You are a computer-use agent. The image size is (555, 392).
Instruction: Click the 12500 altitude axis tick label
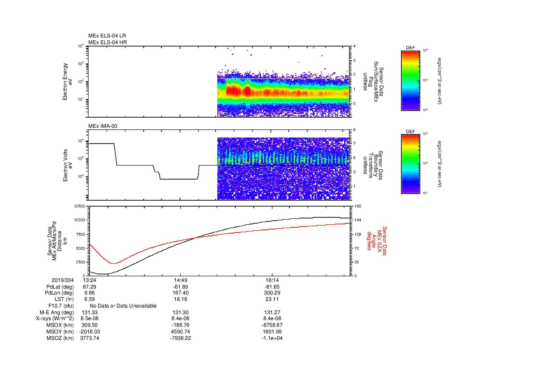pyautogui.click(x=80, y=206)
